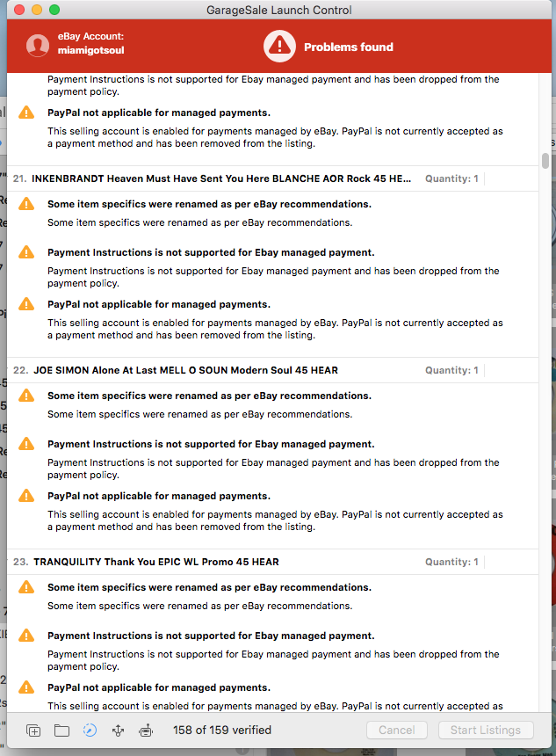
Task: Click the GarageSale Launch Control window title
Action: [279, 10]
